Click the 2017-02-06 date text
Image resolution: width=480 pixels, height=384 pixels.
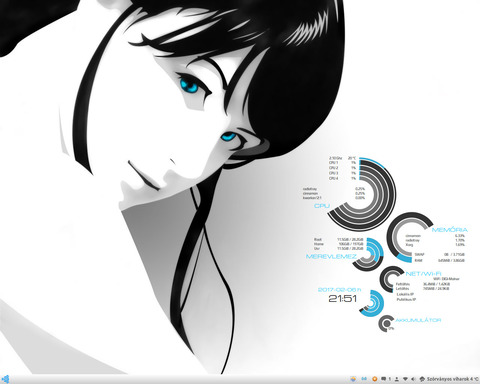339,290
